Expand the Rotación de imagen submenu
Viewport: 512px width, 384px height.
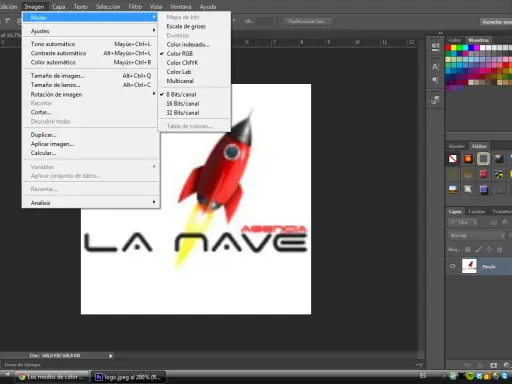click(x=90, y=94)
